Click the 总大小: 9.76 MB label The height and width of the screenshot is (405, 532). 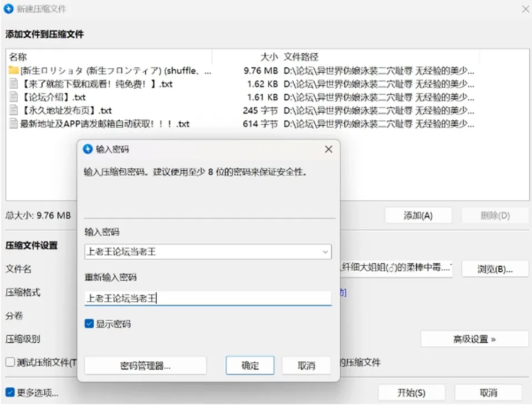coord(38,215)
